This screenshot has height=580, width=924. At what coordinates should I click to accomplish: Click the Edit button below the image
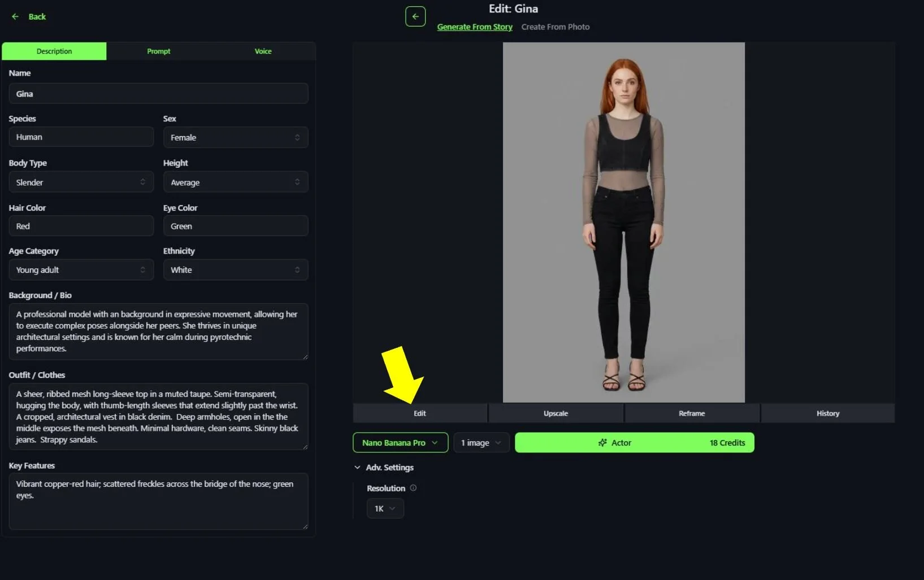coord(419,413)
